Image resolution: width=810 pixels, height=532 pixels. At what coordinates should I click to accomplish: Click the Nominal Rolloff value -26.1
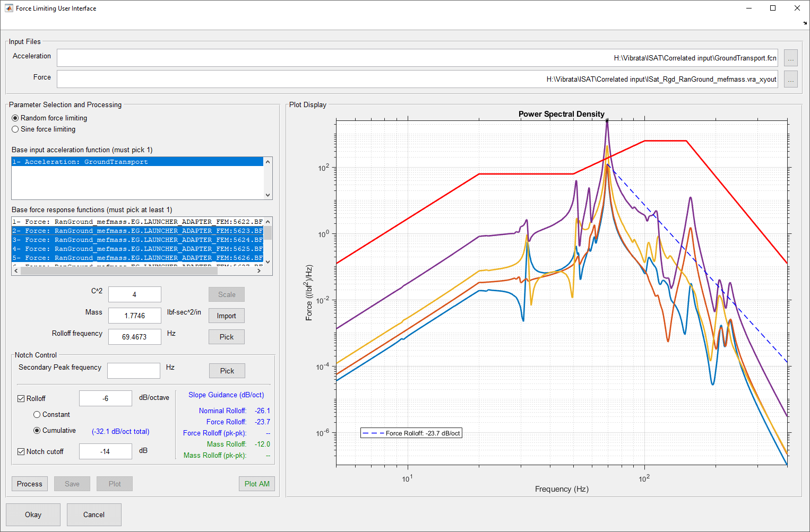(x=262, y=411)
